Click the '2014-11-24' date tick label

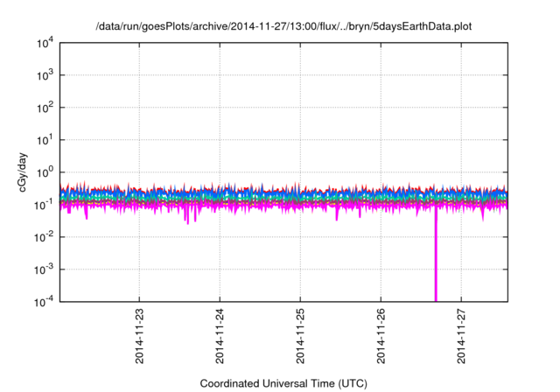[220, 336]
